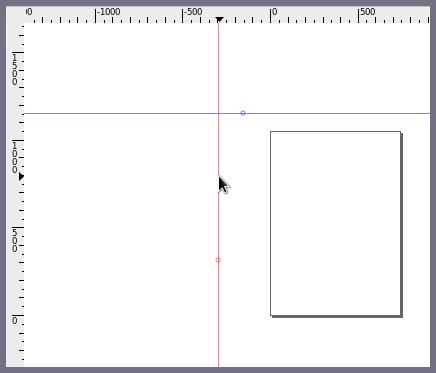
Task: Click the 1000 label on the vertical ruler
Action: click(x=15, y=158)
